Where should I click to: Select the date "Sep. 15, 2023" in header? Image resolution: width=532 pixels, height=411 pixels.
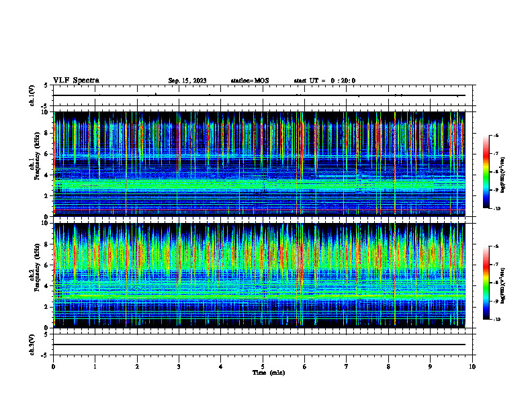click(187, 81)
